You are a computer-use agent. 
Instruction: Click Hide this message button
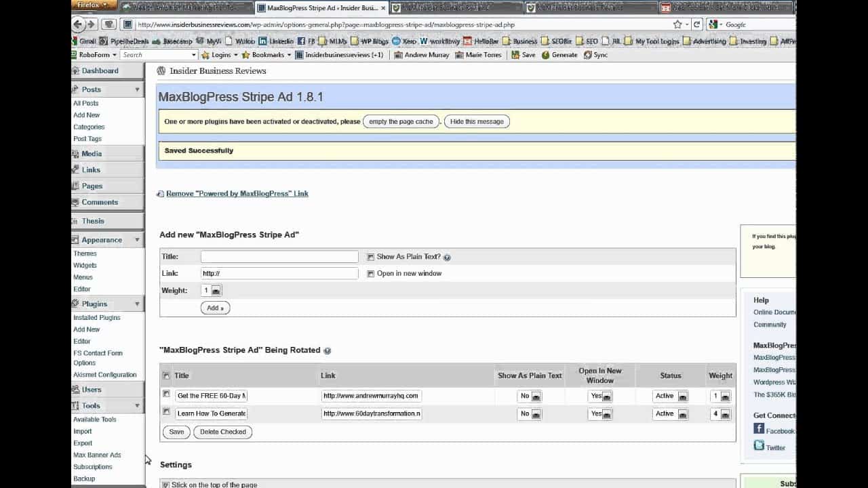tap(477, 122)
